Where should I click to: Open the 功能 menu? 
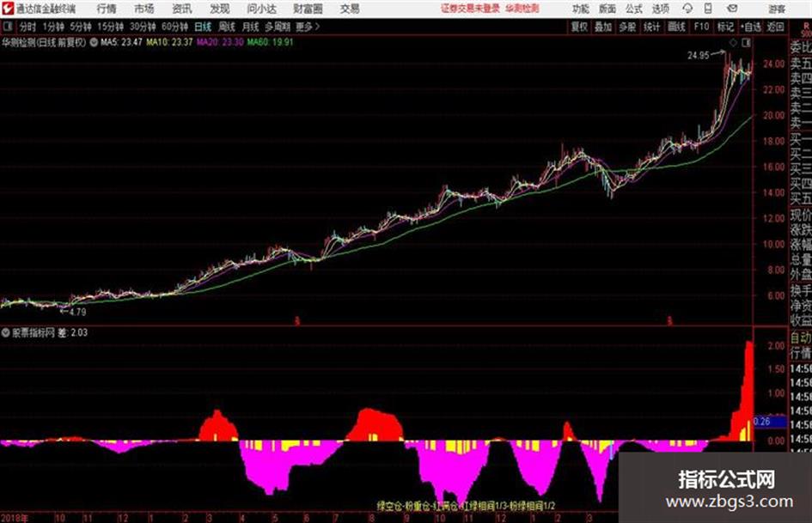581,9
